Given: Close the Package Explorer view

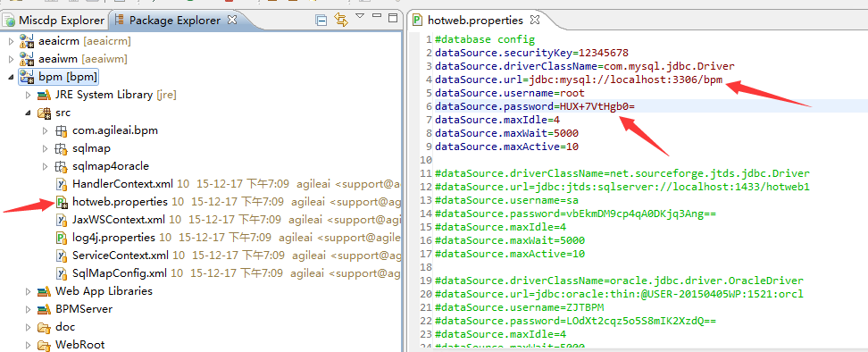Looking at the screenshot, I should [232, 20].
